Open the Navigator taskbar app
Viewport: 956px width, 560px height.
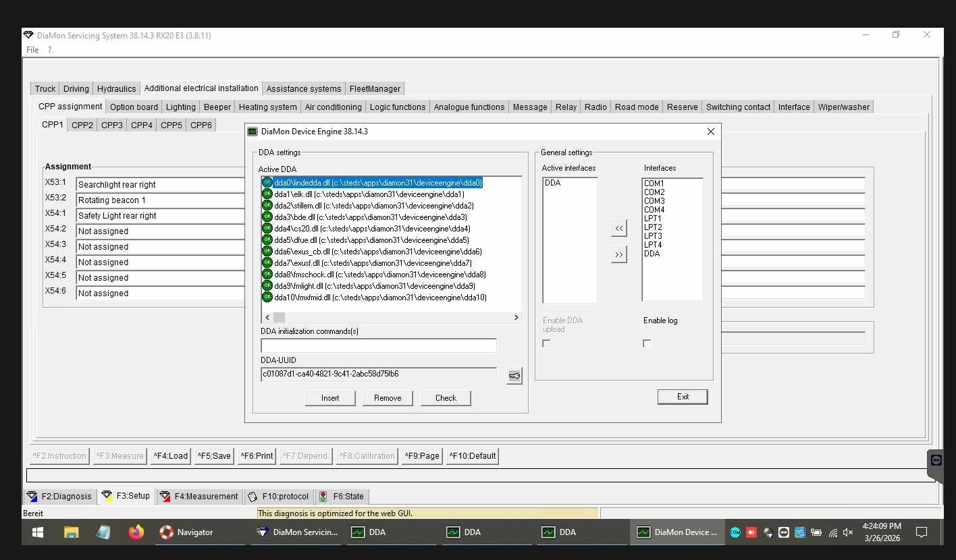(x=186, y=532)
